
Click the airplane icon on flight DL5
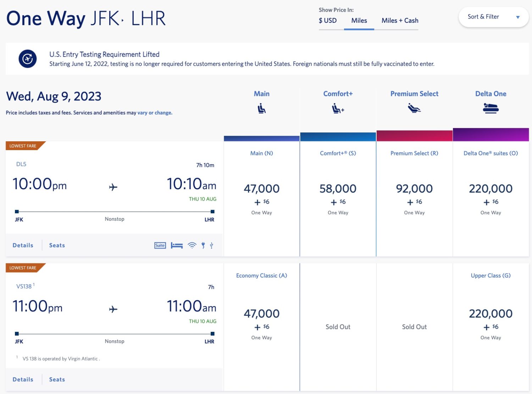point(113,186)
